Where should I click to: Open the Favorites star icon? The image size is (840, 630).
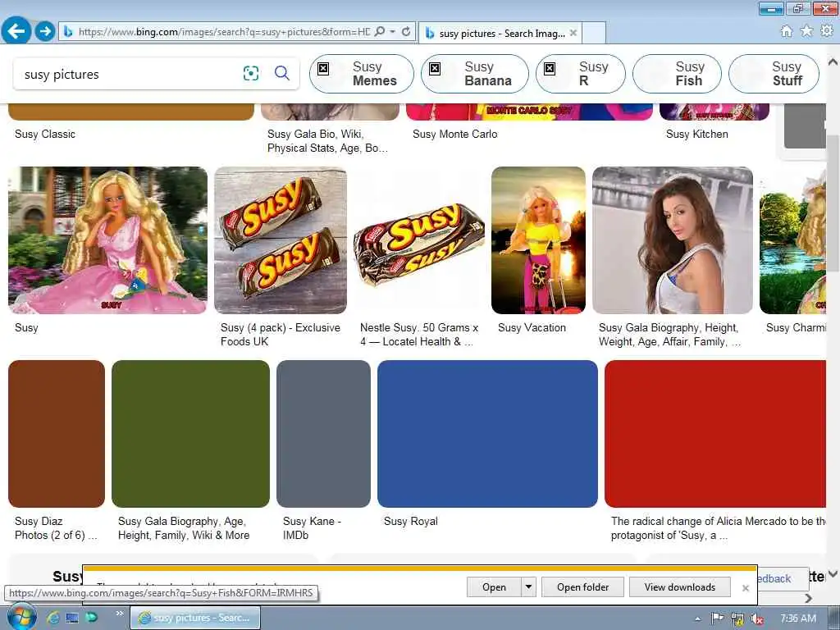(806, 31)
